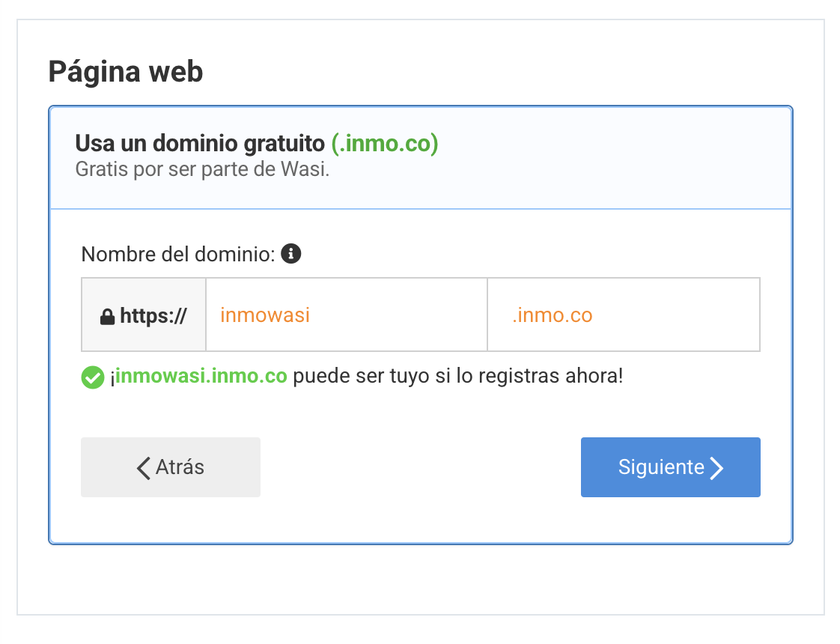Image resolution: width=840 pixels, height=644 pixels.
Task: Select the "Usa un dominio gratuito" heading
Action: pos(200,143)
